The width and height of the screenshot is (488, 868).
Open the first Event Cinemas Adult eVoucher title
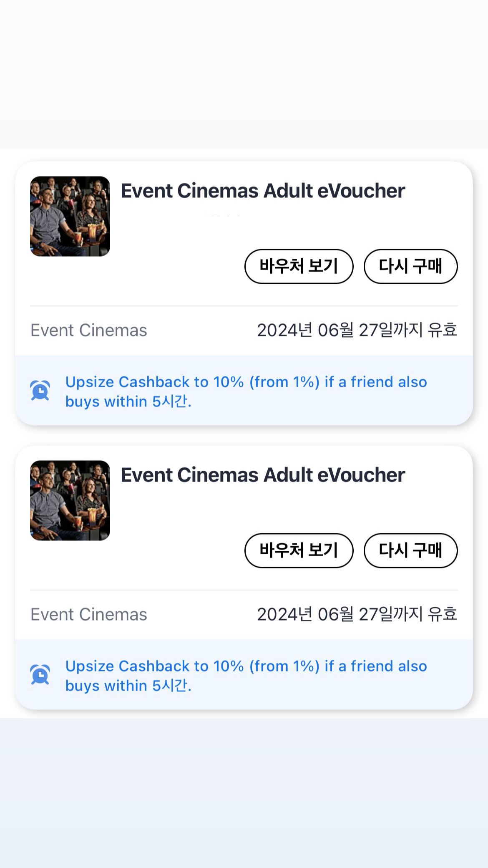[263, 191]
